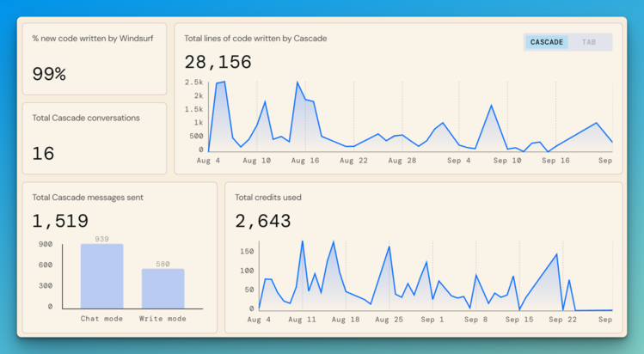Click the 939 label above Chat mode bar

click(x=101, y=239)
